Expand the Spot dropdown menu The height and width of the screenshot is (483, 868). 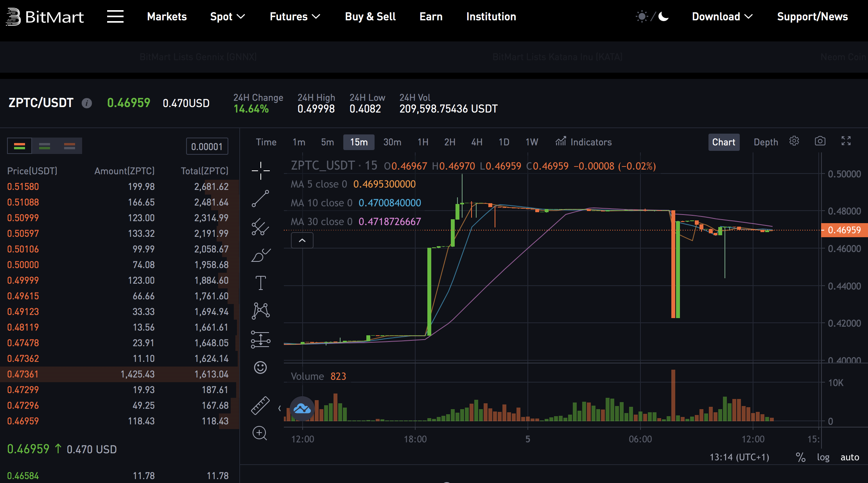click(x=228, y=16)
